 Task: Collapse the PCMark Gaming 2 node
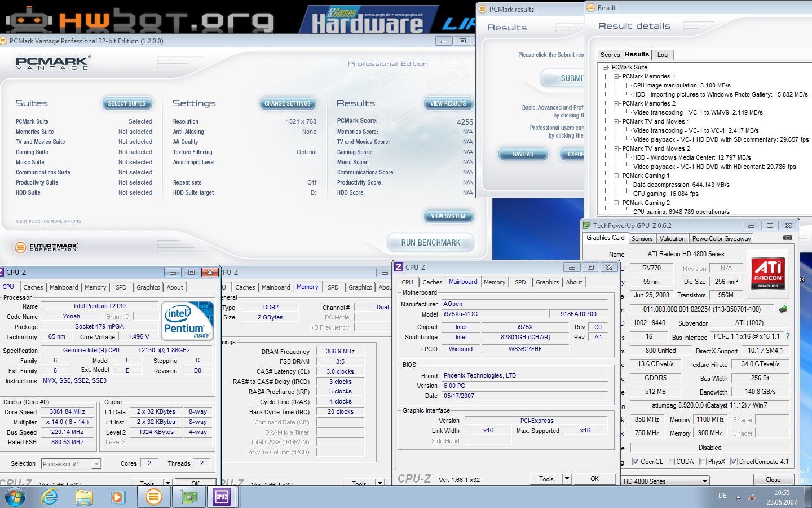click(x=616, y=203)
